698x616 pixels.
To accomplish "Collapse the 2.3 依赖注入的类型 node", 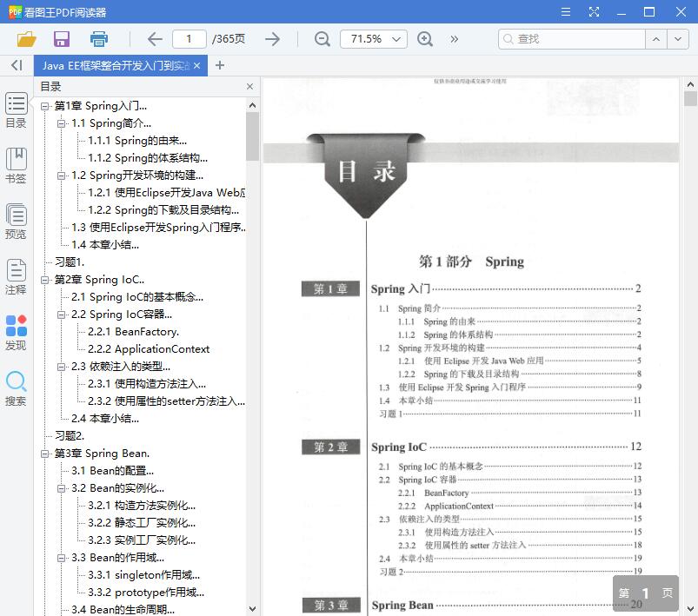I will [61, 367].
